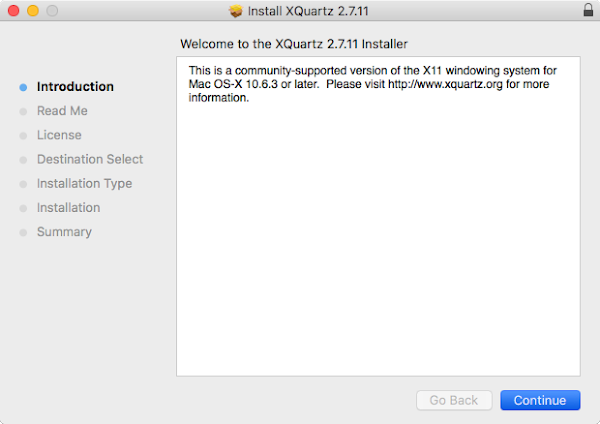Click the Install XQuartz 2.7.11 window title
This screenshot has width=600, height=424.
coord(308,11)
